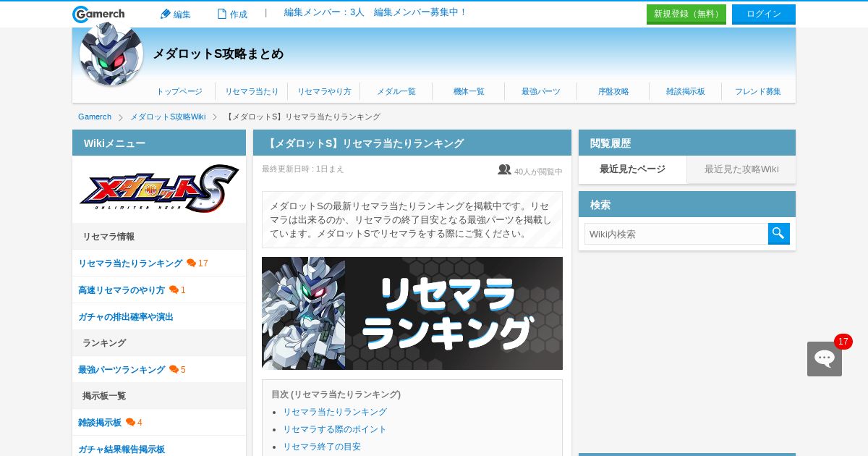Click the 作成 new page button
Image resolution: width=868 pixels, height=456 pixels.
[232, 14]
